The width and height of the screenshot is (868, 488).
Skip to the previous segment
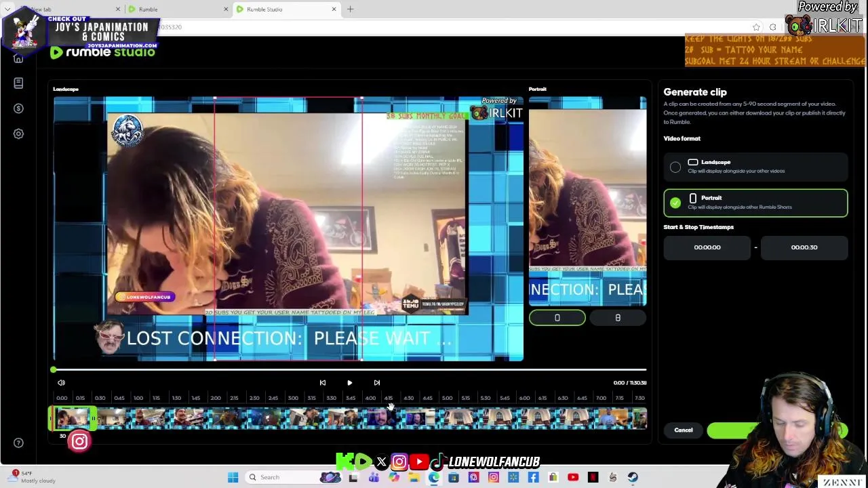323,383
